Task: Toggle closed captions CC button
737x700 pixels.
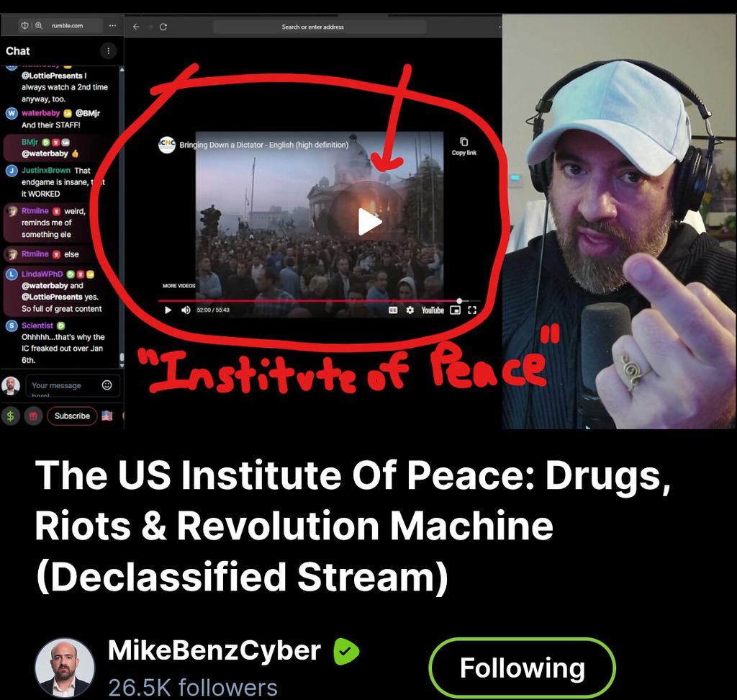Action: [x=393, y=310]
